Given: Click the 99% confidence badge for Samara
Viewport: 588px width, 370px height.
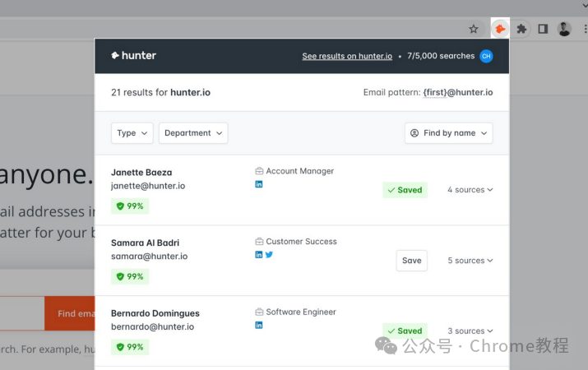Looking at the screenshot, I should pos(130,276).
